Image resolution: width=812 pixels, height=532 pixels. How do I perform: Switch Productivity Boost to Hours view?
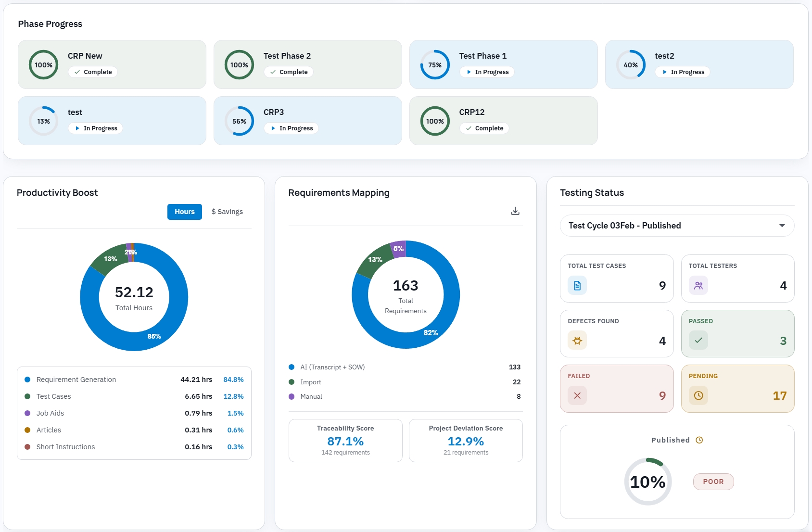185,212
